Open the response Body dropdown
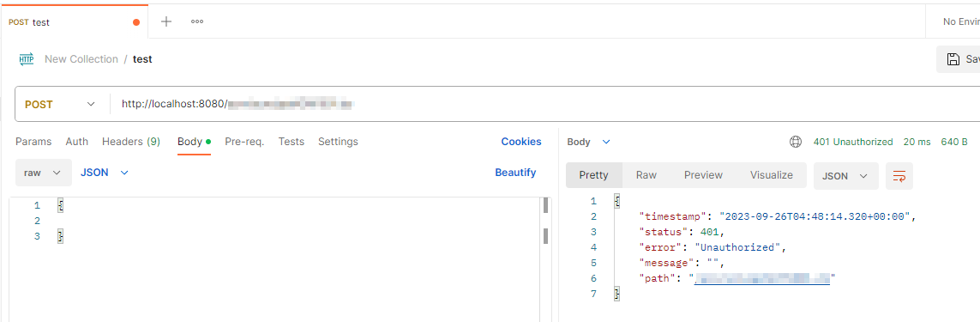 [588, 143]
